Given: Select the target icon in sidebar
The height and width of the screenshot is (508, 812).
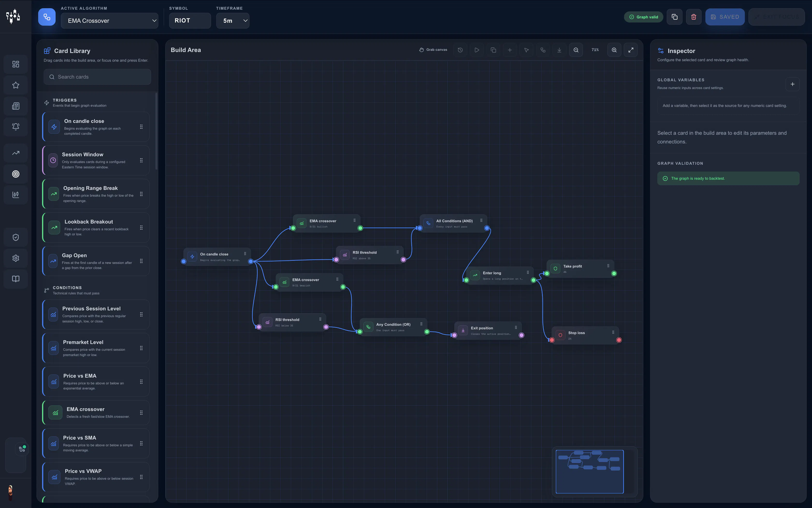Looking at the screenshot, I should pyautogui.click(x=16, y=174).
